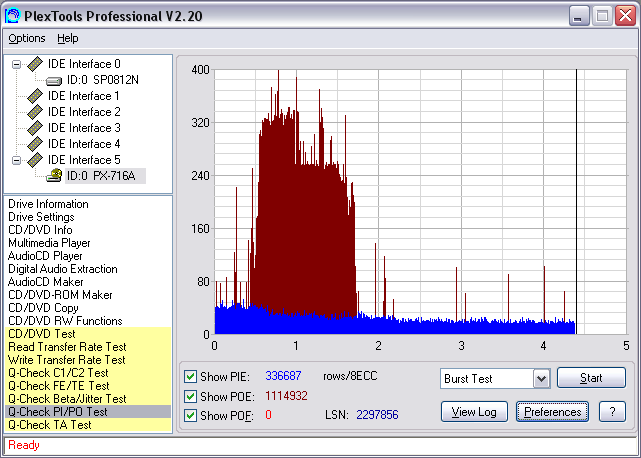Screen dimensions: 641x458
Task: Select Q-Check TA Test
Action: [x=88, y=425]
